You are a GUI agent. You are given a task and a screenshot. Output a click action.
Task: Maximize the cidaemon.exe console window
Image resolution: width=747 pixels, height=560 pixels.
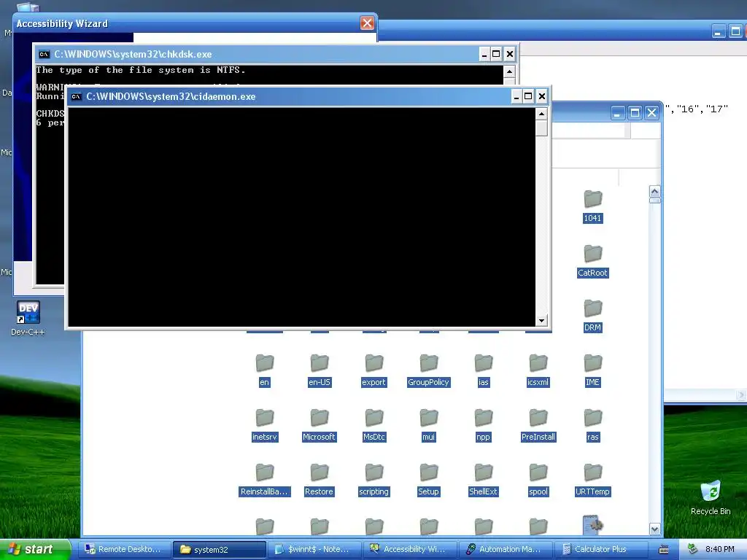[528, 97]
